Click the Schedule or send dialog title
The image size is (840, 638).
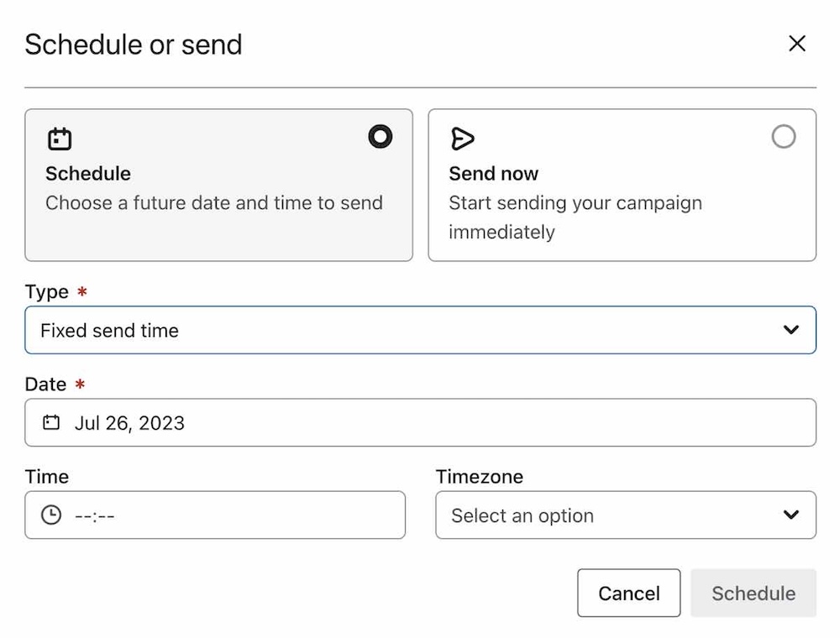pos(134,44)
